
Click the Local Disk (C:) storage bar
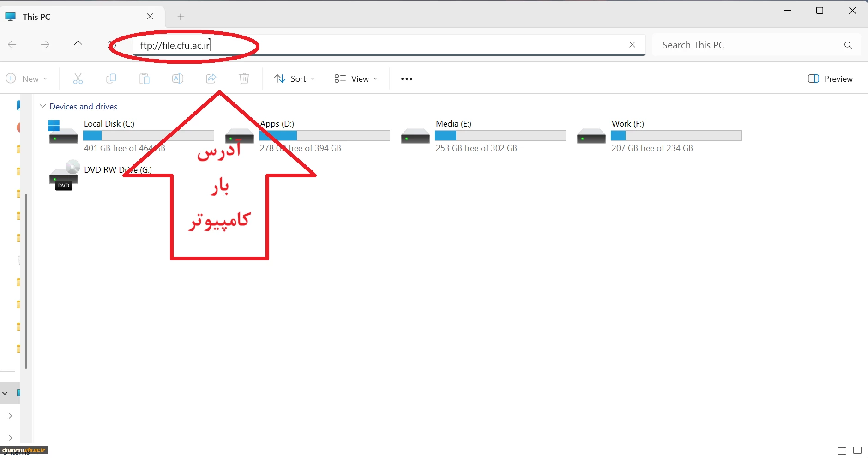coord(148,135)
